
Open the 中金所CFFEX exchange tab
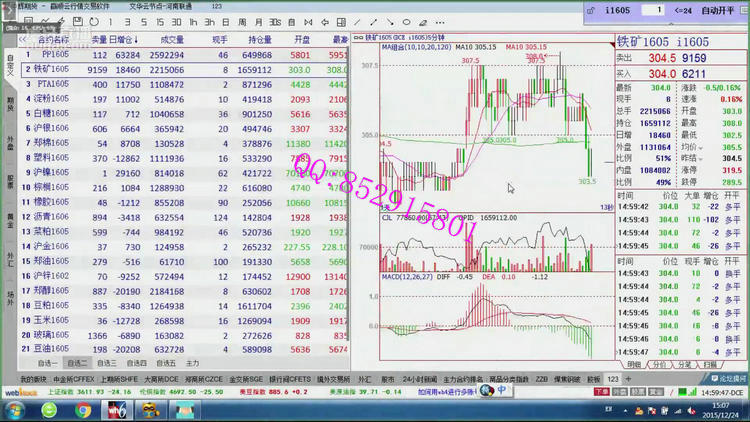[74, 380]
